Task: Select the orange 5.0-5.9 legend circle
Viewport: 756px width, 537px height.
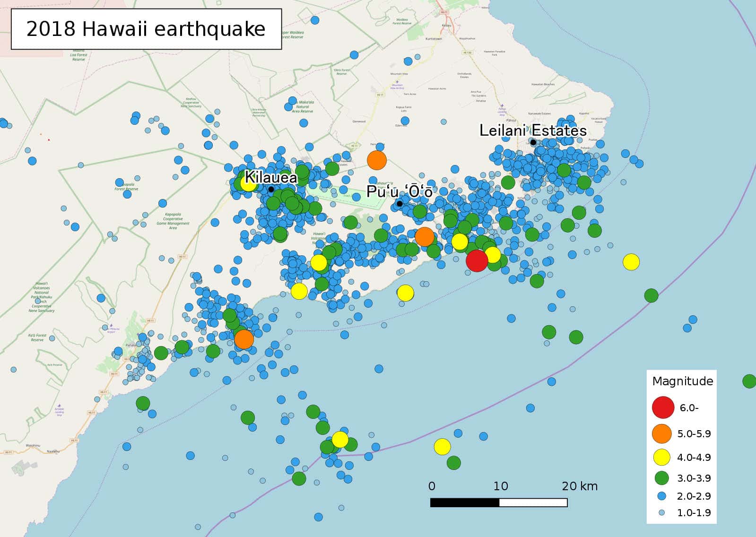Action: (661, 433)
